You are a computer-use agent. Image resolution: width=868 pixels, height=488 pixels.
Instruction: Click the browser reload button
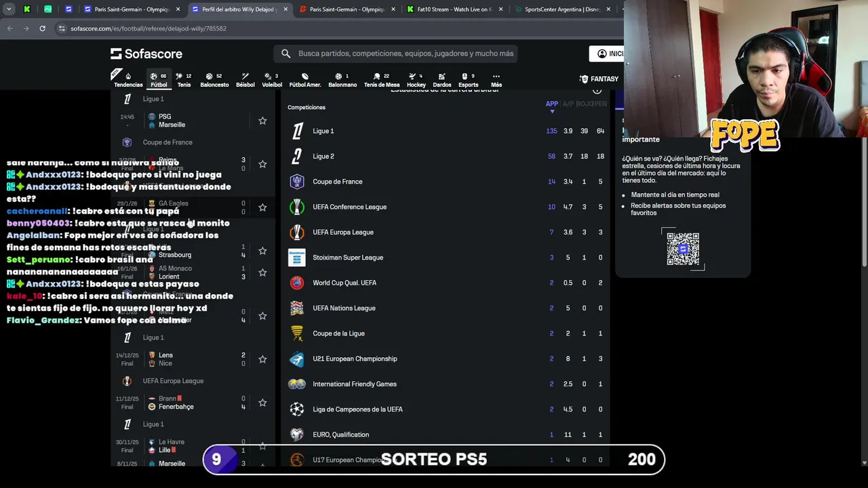click(42, 28)
